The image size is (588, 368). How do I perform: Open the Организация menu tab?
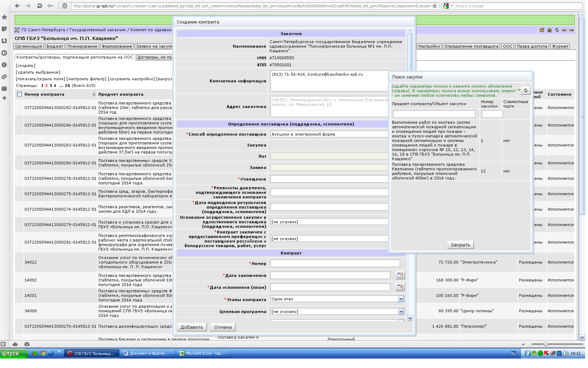coord(29,46)
